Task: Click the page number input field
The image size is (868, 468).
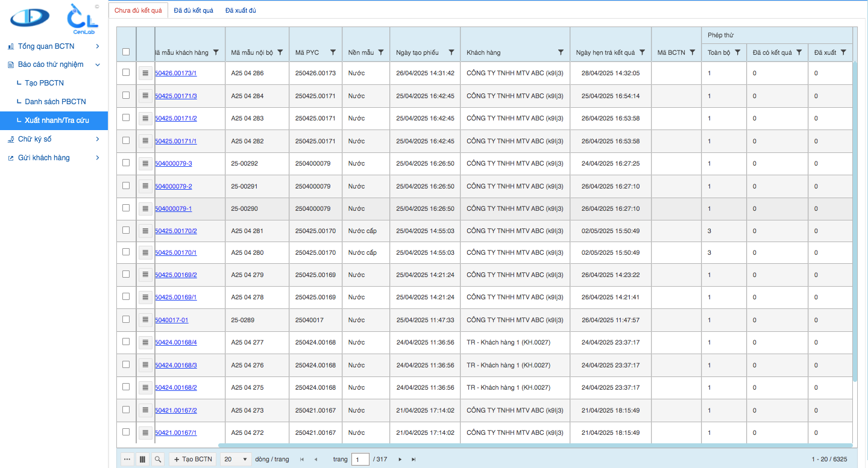Action: (360, 460)
